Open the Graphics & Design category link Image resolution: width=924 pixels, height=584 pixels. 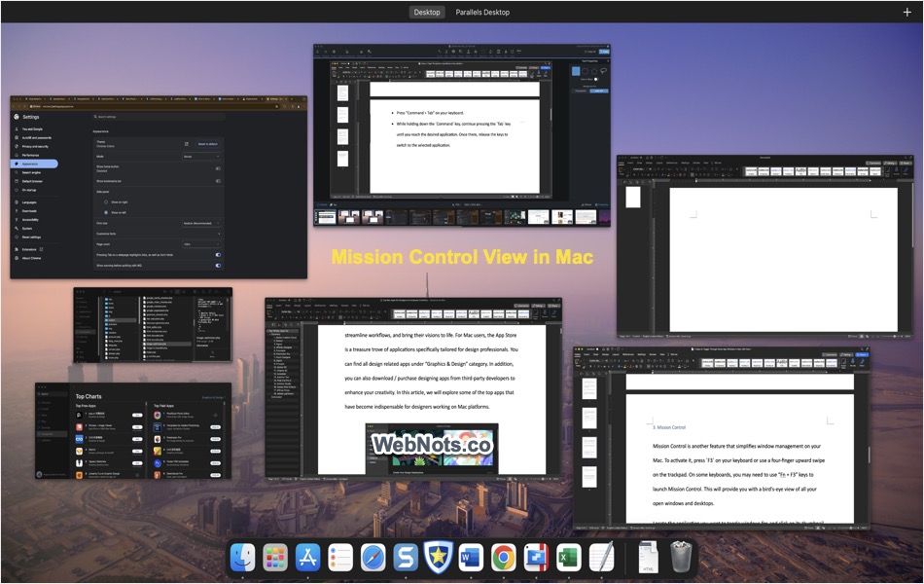point(213,397)
